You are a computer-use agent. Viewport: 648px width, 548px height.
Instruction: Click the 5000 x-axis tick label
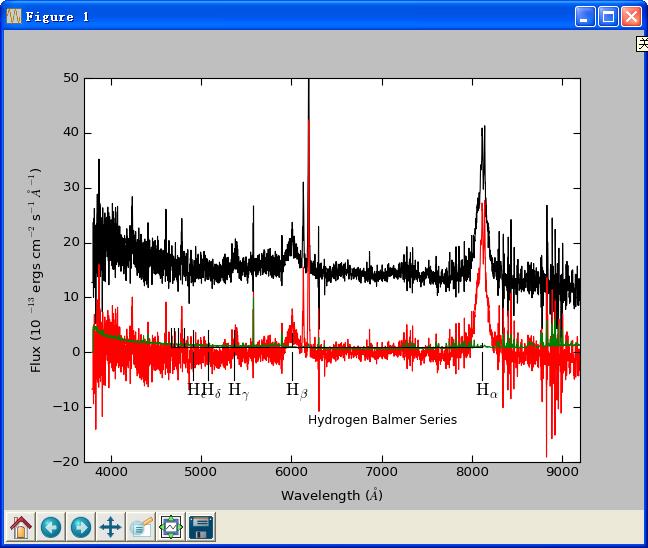(201, 472)
